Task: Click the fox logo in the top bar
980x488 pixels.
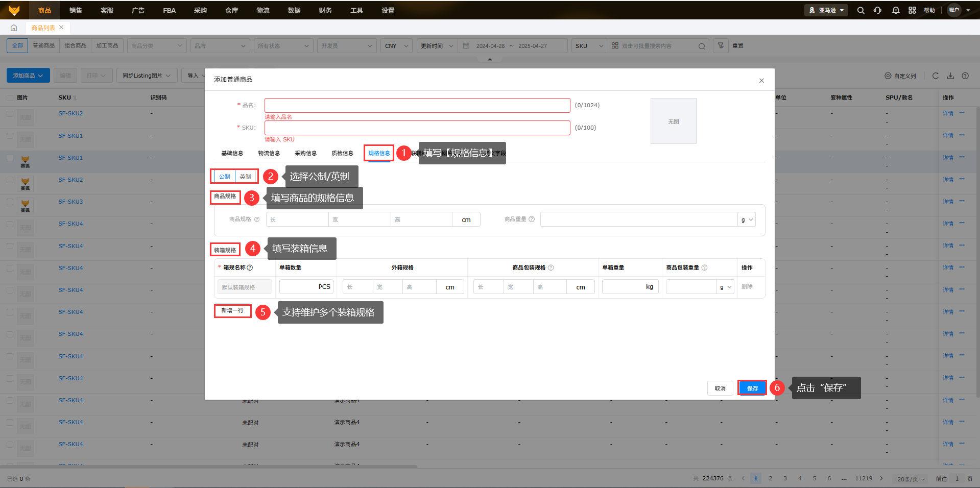Action: [x=14, y=10]
